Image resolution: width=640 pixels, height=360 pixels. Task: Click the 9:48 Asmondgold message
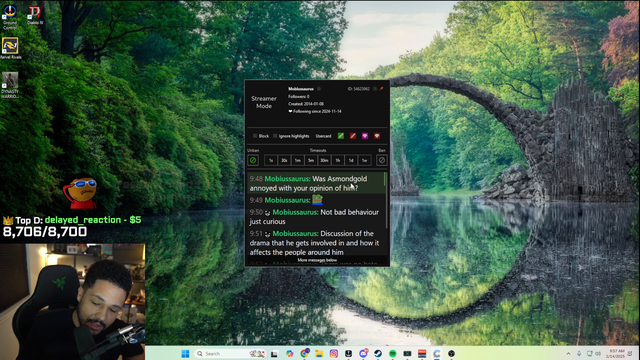pos(316,183)
